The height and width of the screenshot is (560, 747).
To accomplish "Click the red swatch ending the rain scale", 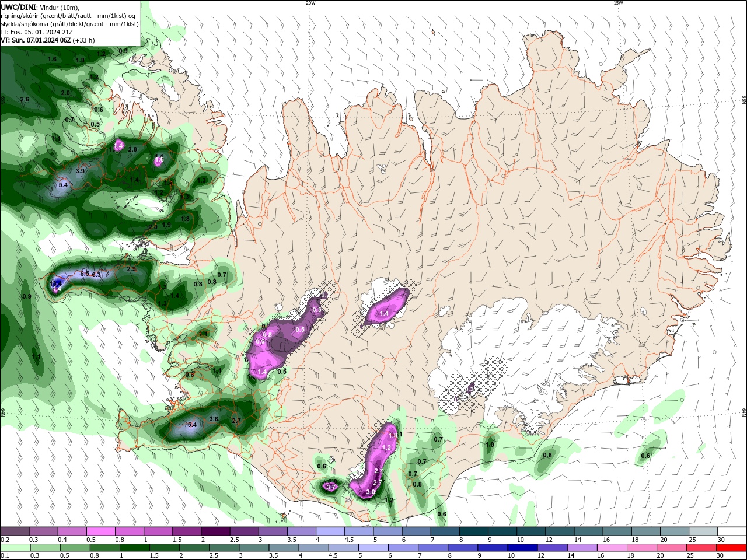I will click(x=730, y=548).
